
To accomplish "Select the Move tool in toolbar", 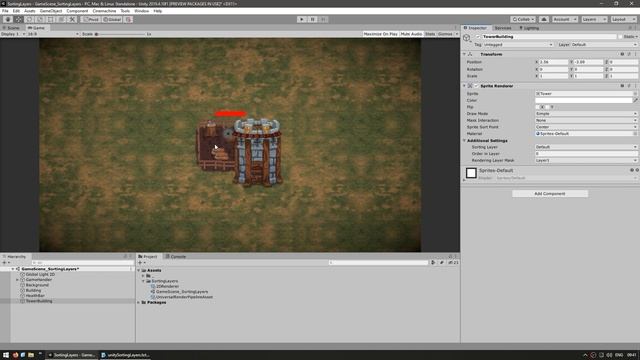I will click(x=19, y=19).
